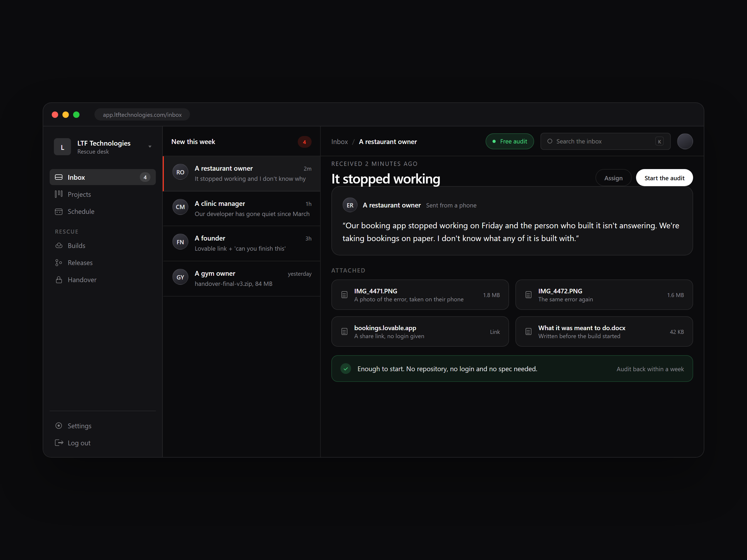747x560 pixels.
Task: Click the Releases branch icon
Action: (59, 263)
